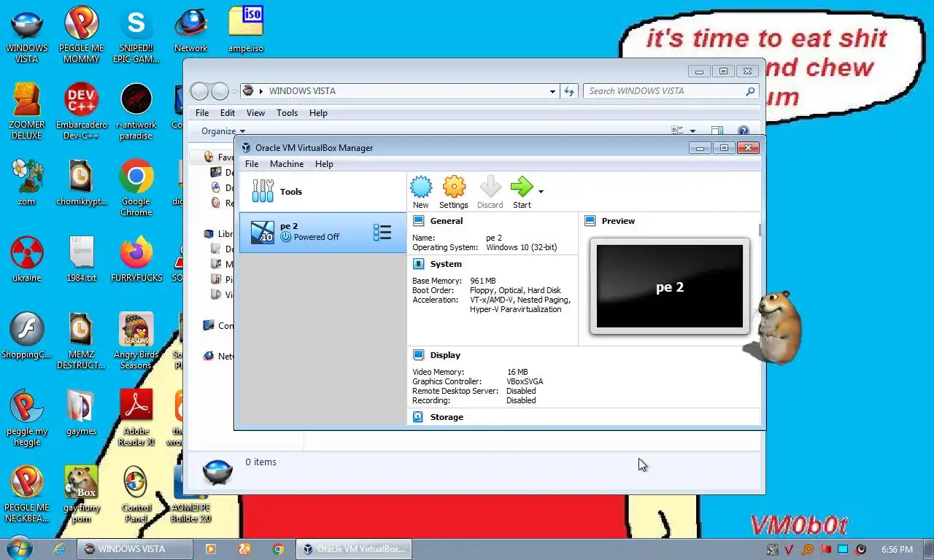Open the Start button dropdown arrow
Screen dimensions: 934x560
point(541,192)
